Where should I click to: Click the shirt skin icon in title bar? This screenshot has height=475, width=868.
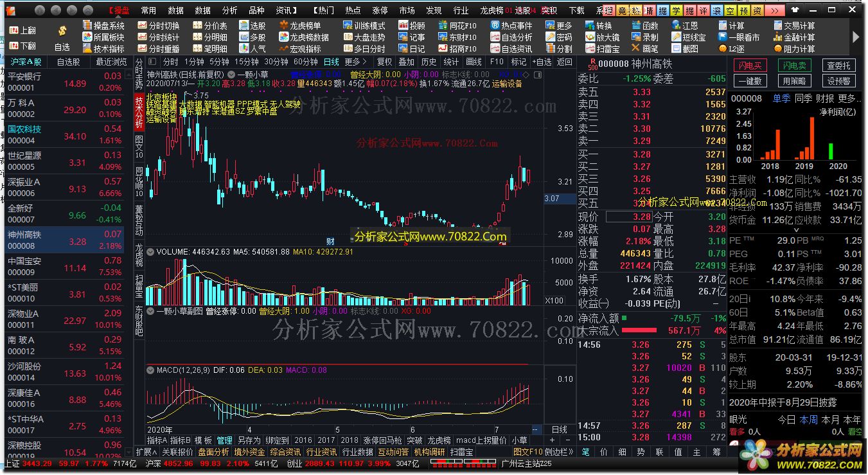[x=797, y=10]
